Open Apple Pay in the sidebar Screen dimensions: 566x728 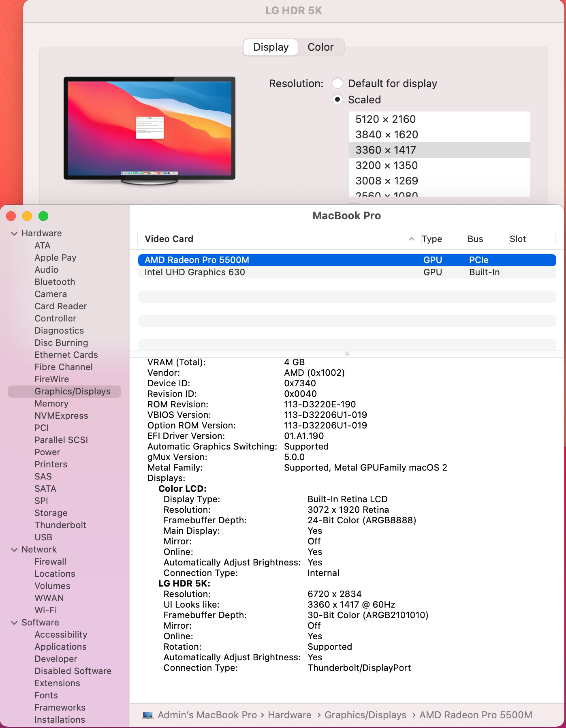pos(56,258)
